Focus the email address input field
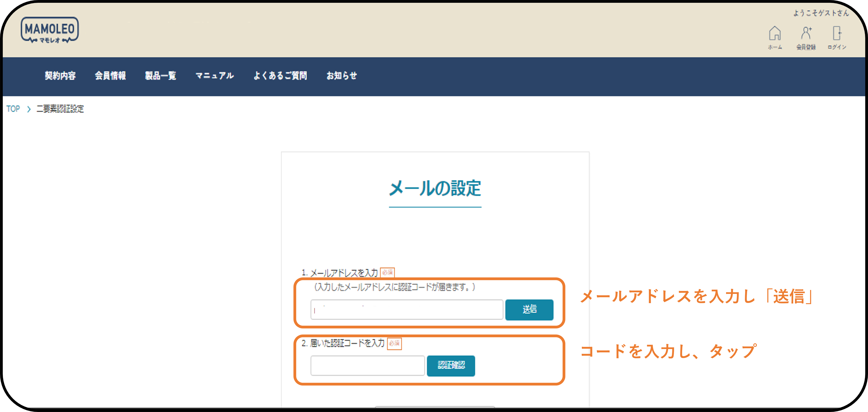Image resolution: width=868 pixels, height=412 pixels. tap(406, 310)
